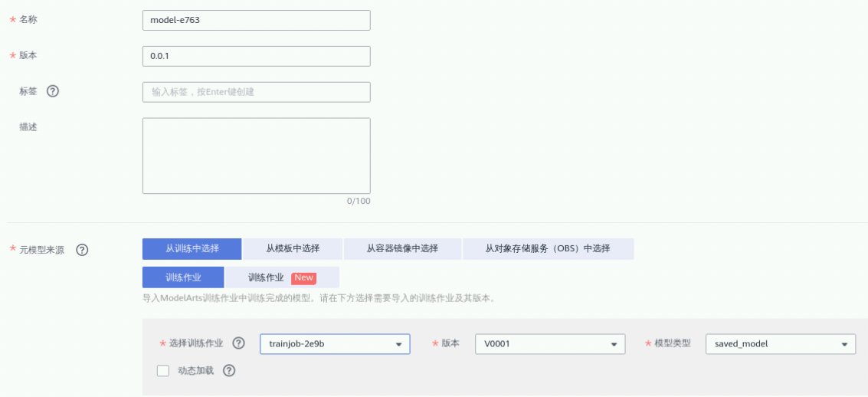Click help icon next to 标签 label

point(53,91)
